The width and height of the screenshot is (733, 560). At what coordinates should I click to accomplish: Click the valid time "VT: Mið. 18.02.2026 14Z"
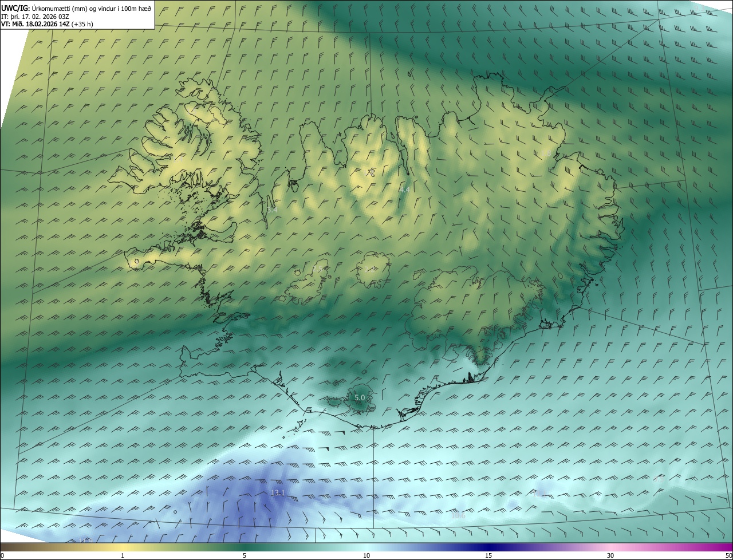[x=36, y=24]
